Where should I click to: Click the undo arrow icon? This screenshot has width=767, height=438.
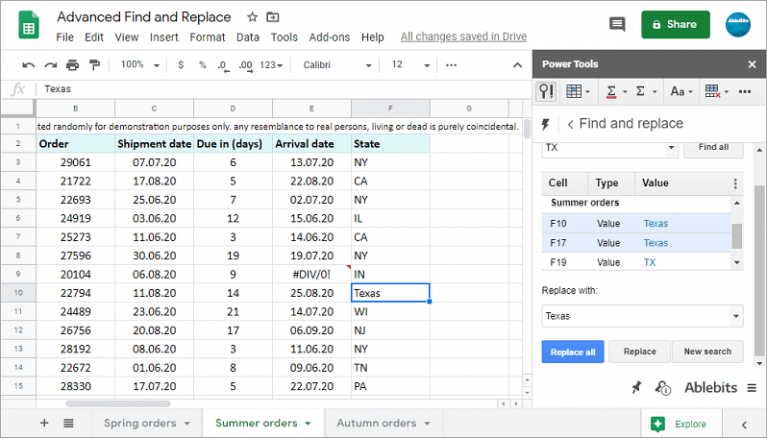(x=28, y=65)
